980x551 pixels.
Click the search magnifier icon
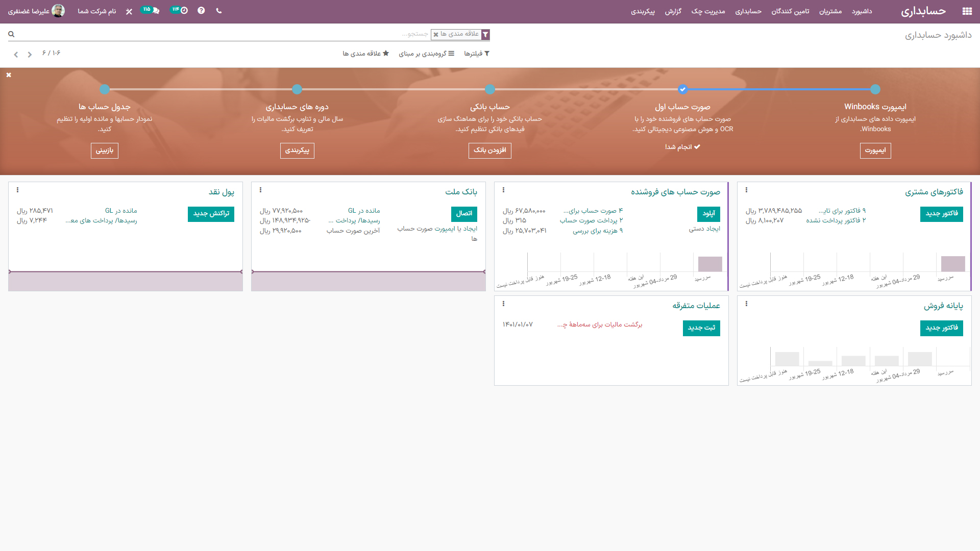pos(11,34)
